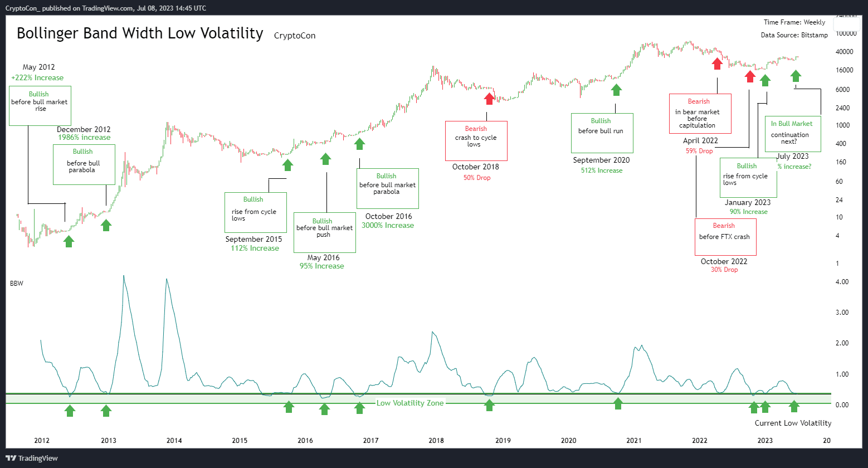The image size is (868, 468).
Task: Select the Bullish before bull run annotation box
Action: pyautogui.click(x=602, y=133)
